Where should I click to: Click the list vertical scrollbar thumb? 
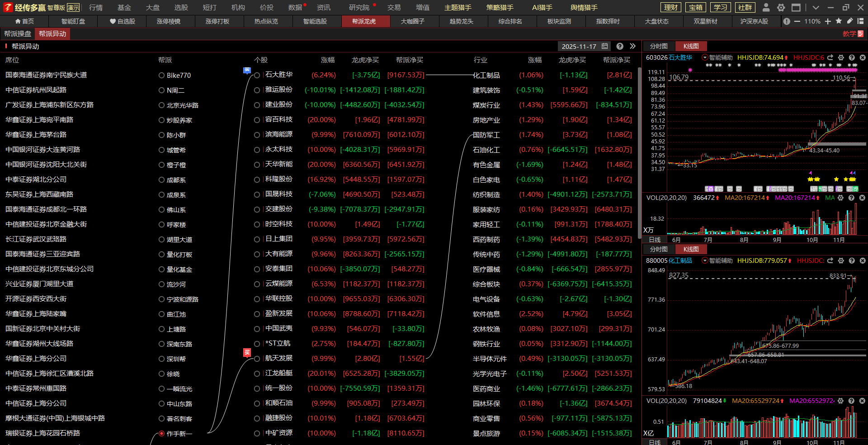point(639,154)
